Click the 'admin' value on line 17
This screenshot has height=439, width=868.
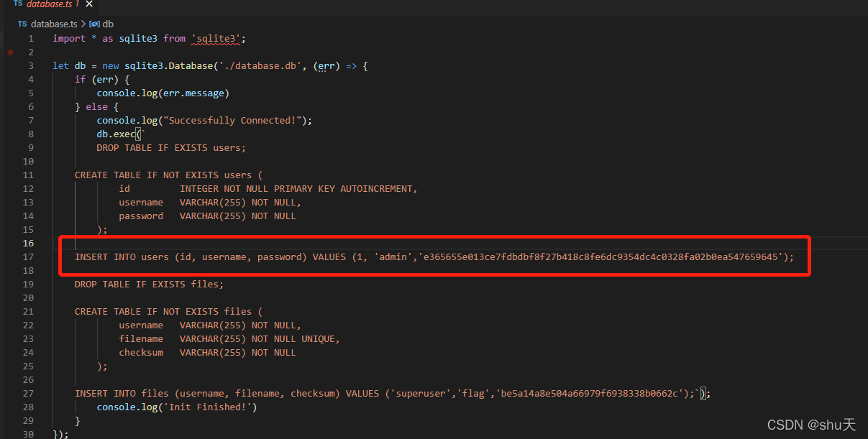click(x=392, y=257)
